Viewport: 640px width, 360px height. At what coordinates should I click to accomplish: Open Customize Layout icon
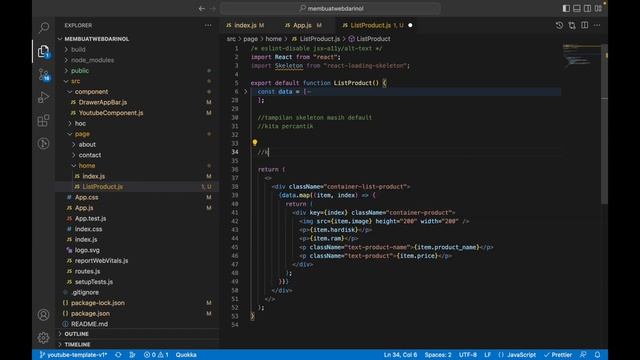(598, 8)
